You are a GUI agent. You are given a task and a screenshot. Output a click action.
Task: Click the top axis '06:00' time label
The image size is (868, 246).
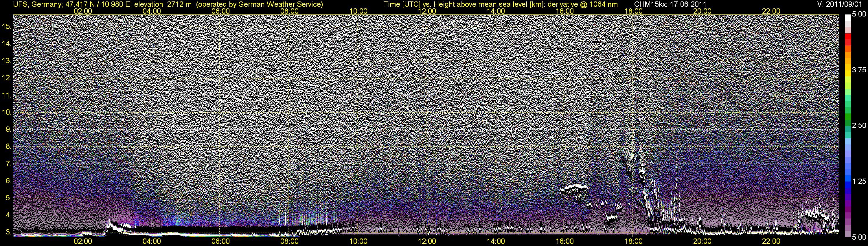220,11
